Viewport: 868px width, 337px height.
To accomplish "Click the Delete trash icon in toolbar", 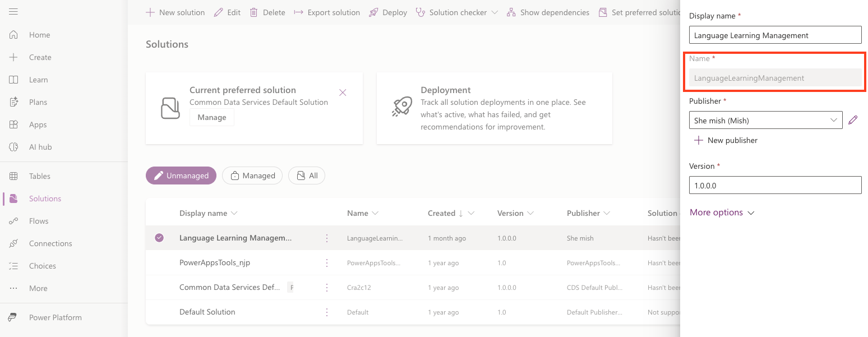I will [x=254, y=12].
